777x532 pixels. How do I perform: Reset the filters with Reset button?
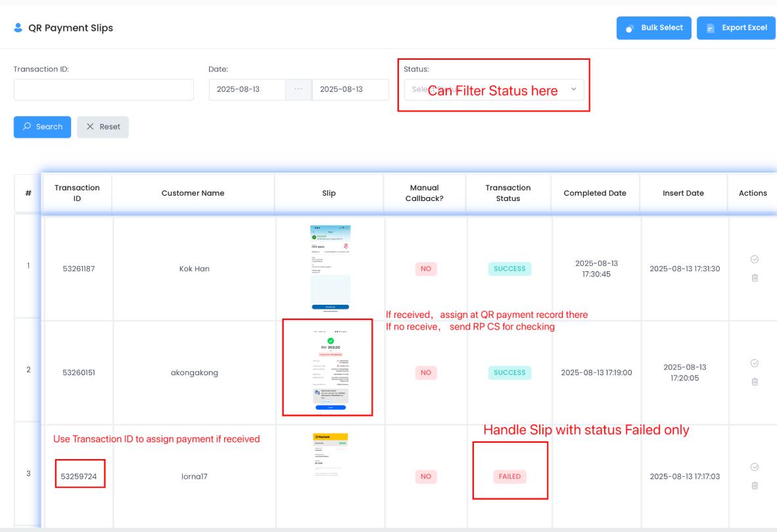[x=103, y=127]
